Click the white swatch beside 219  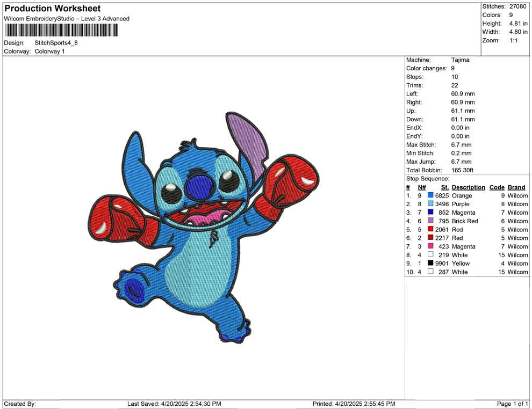click(430, 254)
